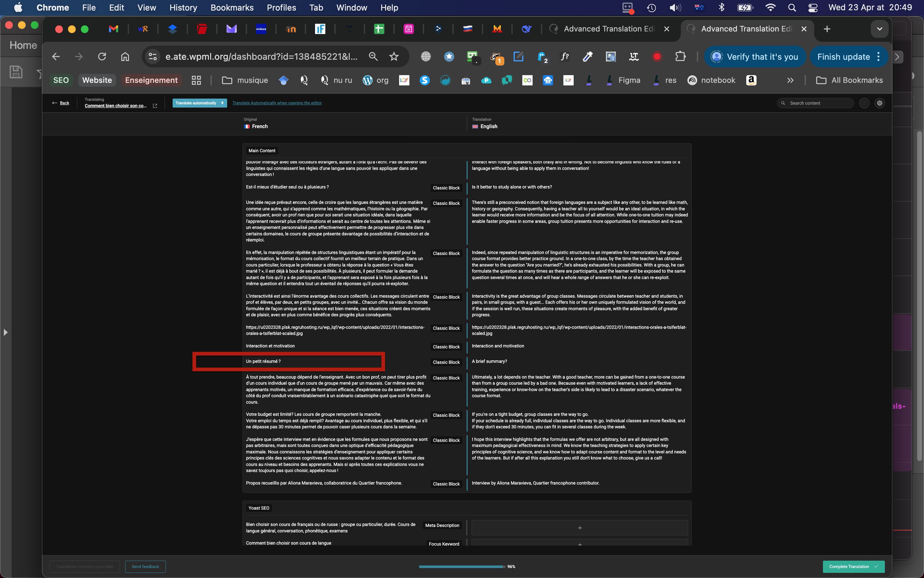This screenshot has height=578, width=924.
Task: Open the Gmail pinned tab
Action: click(113, 29)
